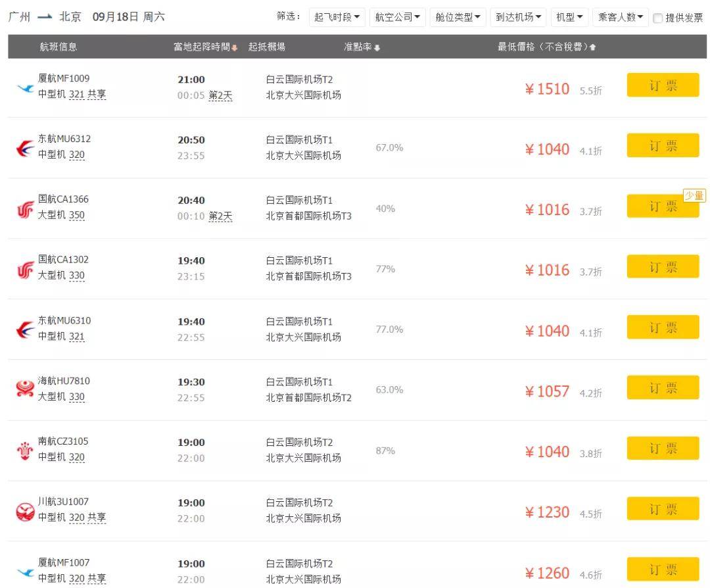This screenshot has height=588, width=710.
Task: Click the 40% on-time rate for CA1366
Action: coord(385,209)
